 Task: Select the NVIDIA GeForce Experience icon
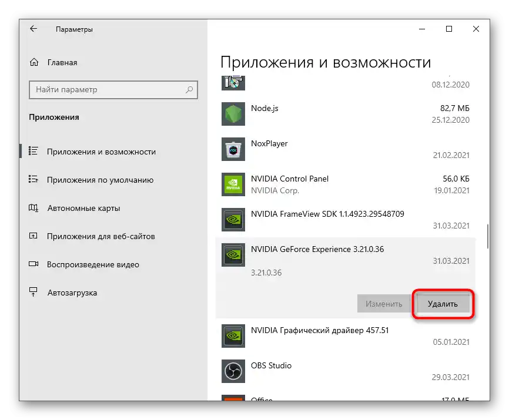pyautogui.click(x=233, y=255)
